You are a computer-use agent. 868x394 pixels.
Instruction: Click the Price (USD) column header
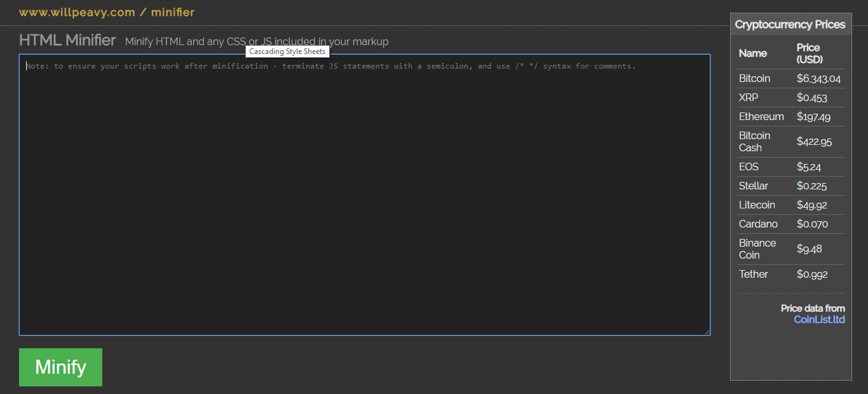[x=810, y=53]
